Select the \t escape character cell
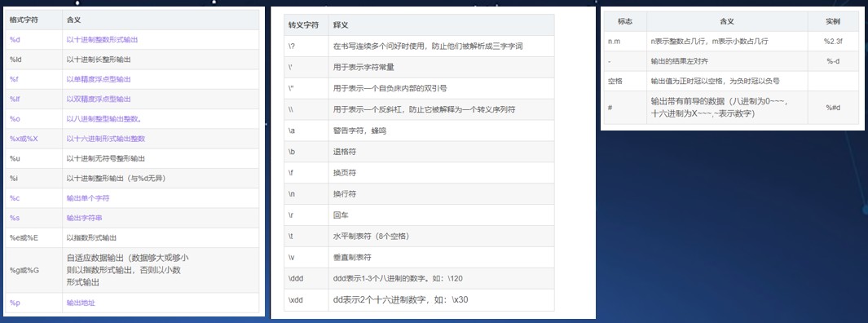868x323 pixels. tap(306, 236)
